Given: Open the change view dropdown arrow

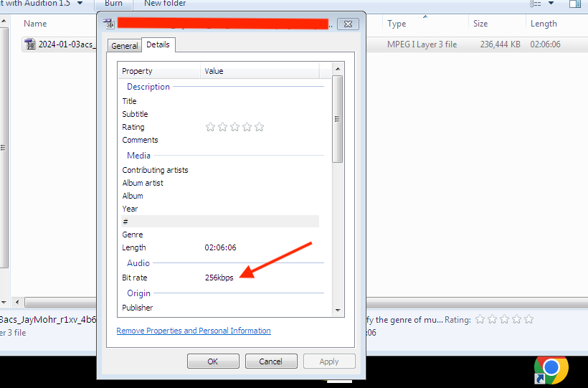Looking at the screenshot, I should click(x=551, y=4).
